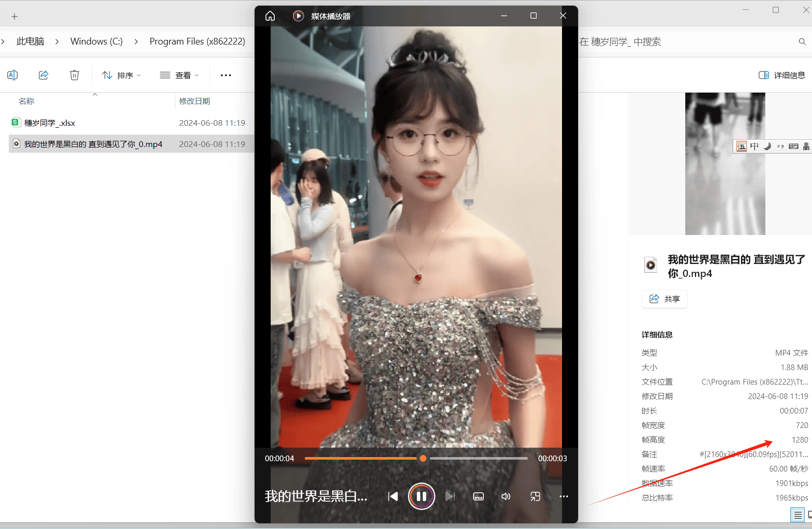Click the 备注 comment value
The height and width of the screenshot is (529, 812).
754,454
